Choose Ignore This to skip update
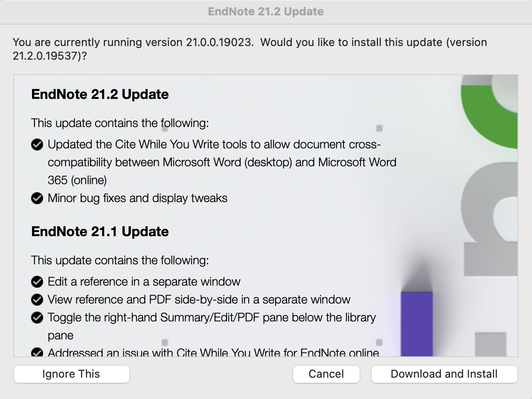 click(x=71, y=374)
